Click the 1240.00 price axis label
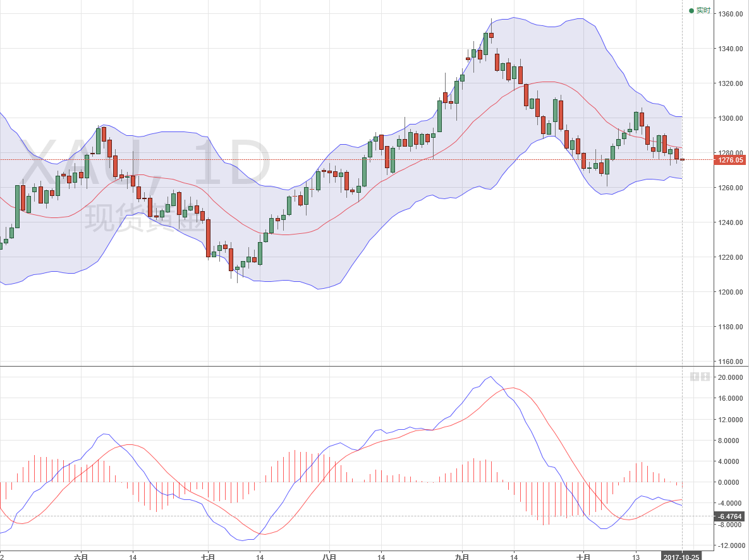 731,222
